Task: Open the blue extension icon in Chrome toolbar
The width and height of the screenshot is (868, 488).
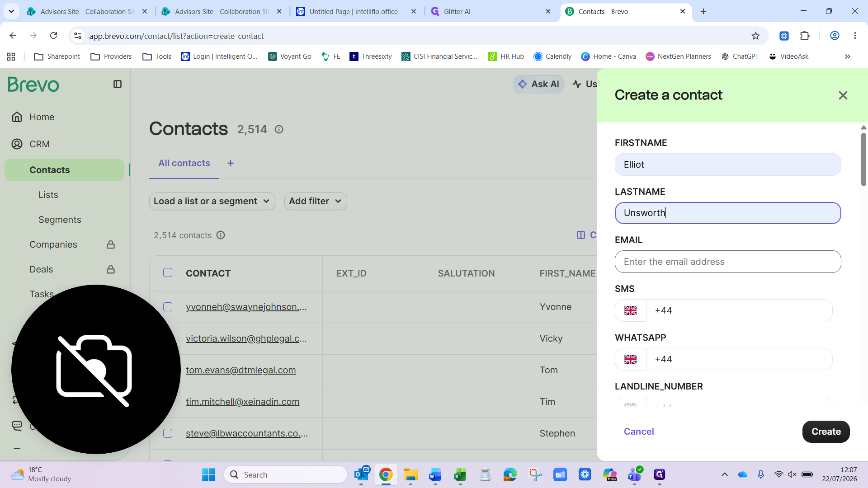Action: click(x=784, y=36)
